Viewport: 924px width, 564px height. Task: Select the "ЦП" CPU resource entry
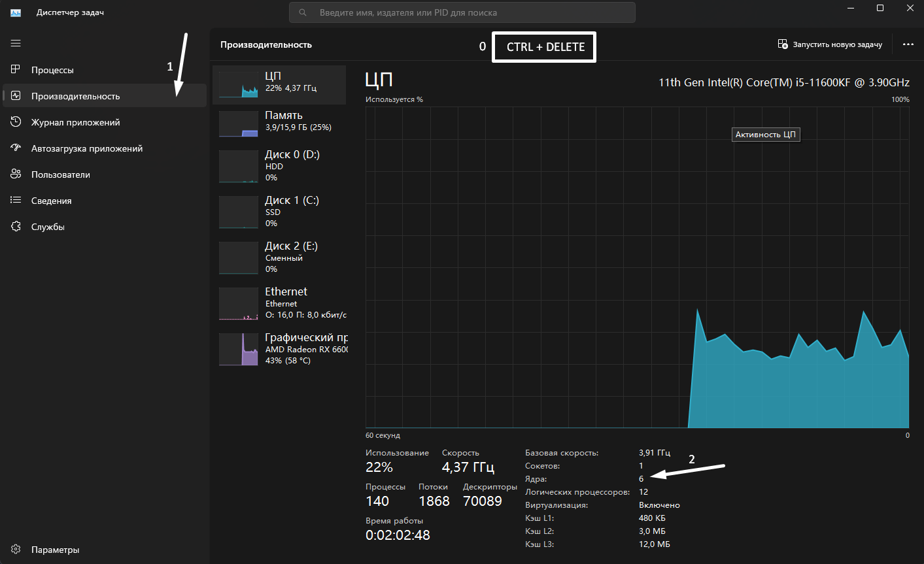279,84
